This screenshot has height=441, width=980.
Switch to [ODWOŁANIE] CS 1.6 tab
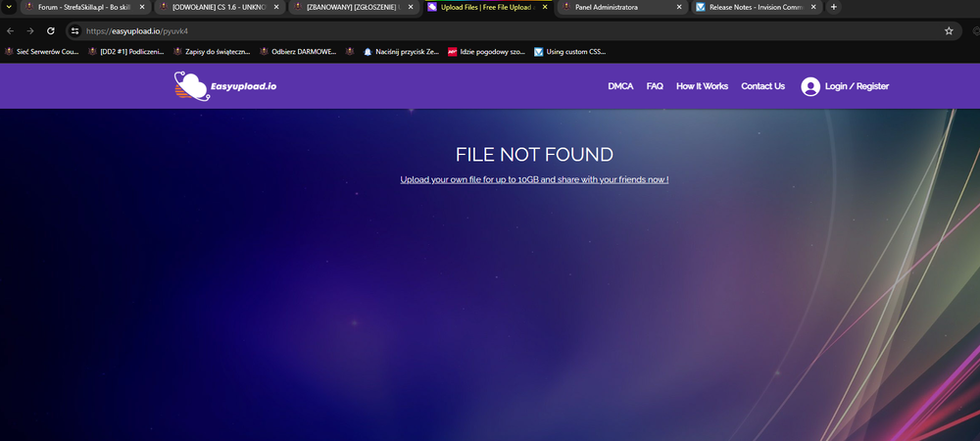(219, 7)
